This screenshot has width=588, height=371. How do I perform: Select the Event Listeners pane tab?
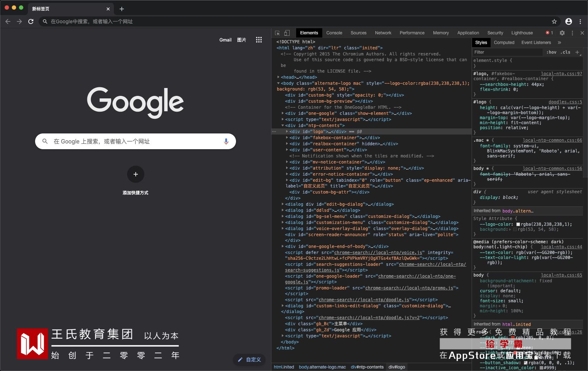coord(536,43)
